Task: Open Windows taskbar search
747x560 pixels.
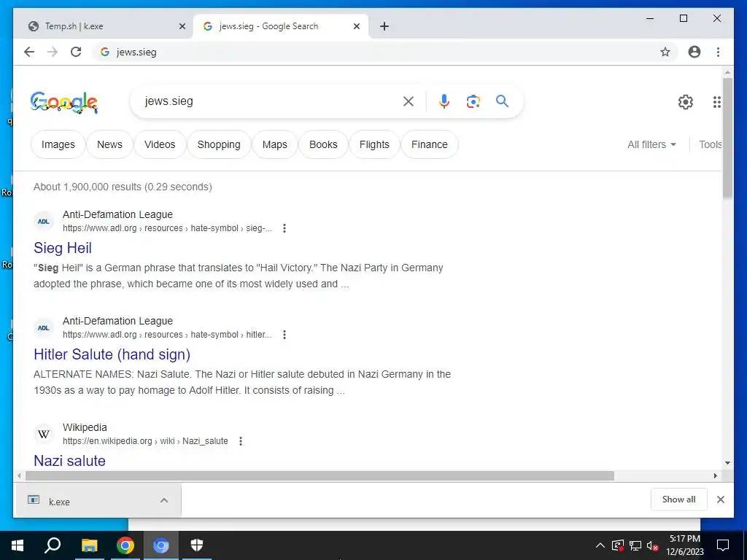Action: (x=53, y=545)
